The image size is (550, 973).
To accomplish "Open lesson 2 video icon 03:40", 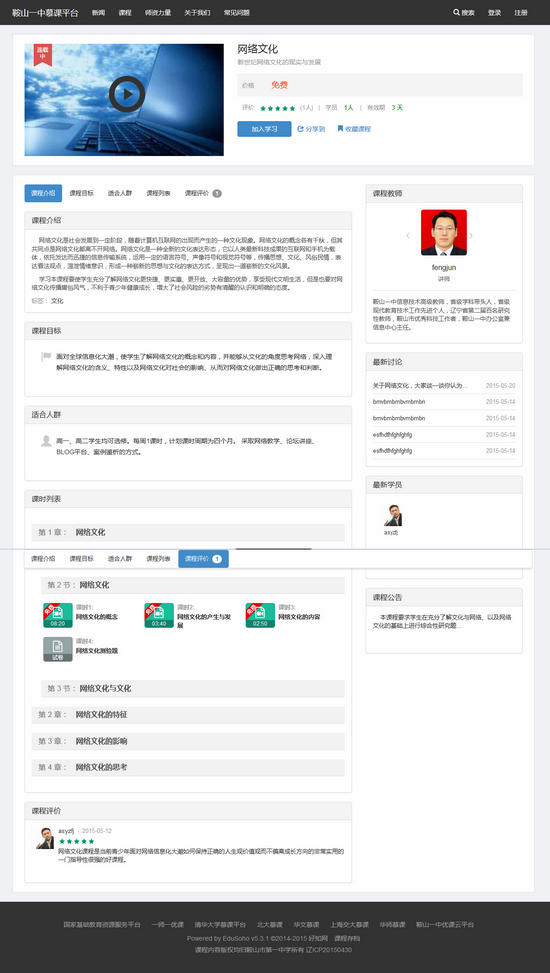I will click(159, 615).
